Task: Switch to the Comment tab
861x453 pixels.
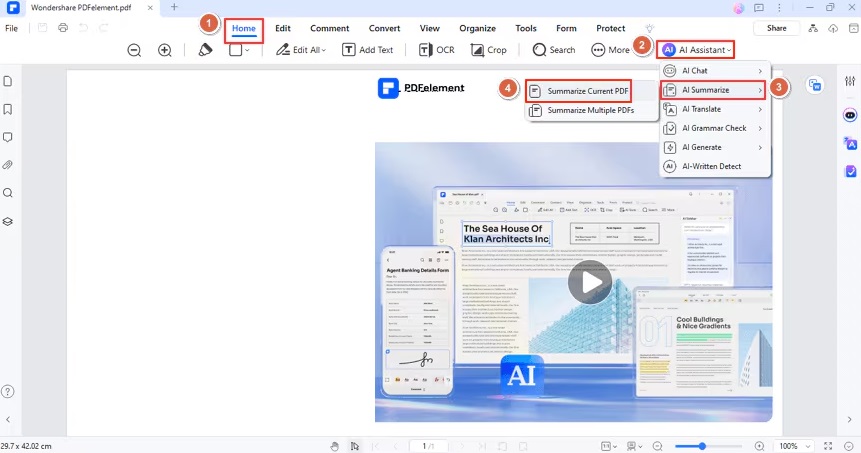Action: pyautogui.click(x=329, y=29)
